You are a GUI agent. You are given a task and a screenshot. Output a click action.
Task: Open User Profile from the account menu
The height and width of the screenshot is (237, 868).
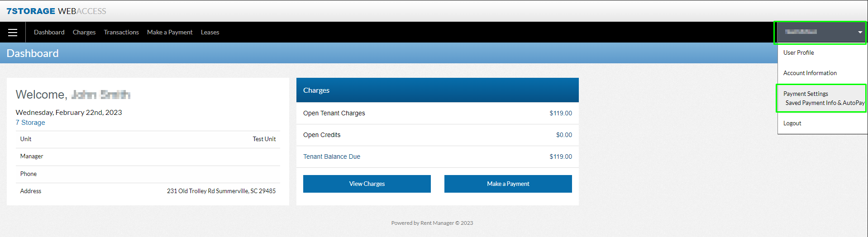(798, 52)
